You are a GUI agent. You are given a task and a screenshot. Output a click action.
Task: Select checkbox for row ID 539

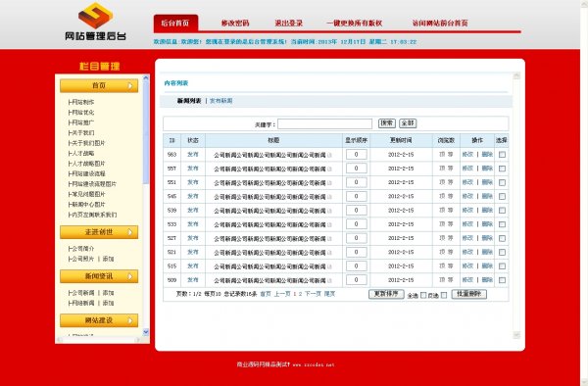pyautogui.click(x=502, y=211)
